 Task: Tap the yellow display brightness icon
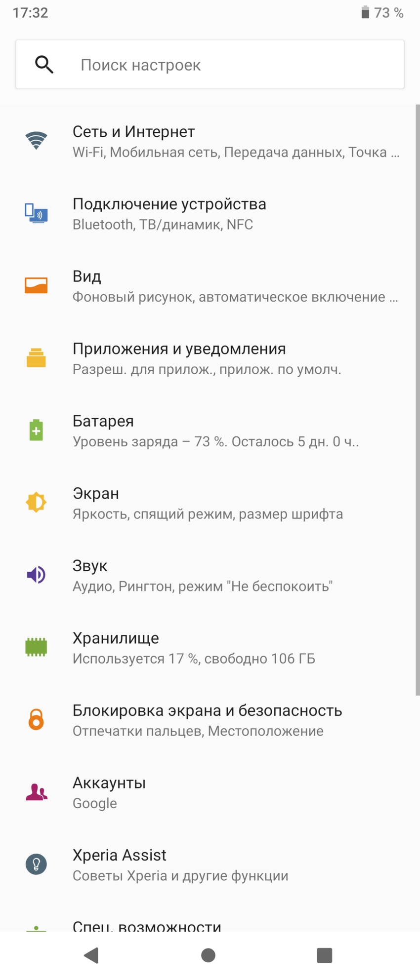point(36,503)
